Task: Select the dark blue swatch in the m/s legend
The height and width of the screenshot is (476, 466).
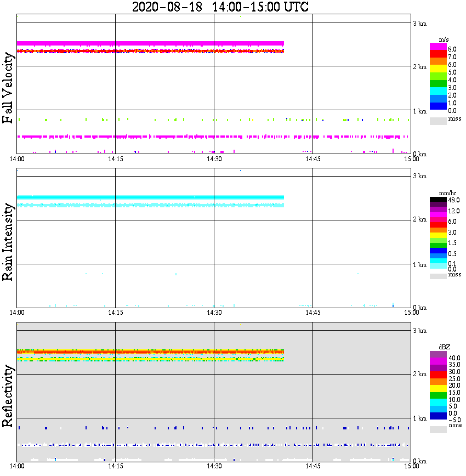Action: pyautogui.click(x=438, y=106)
